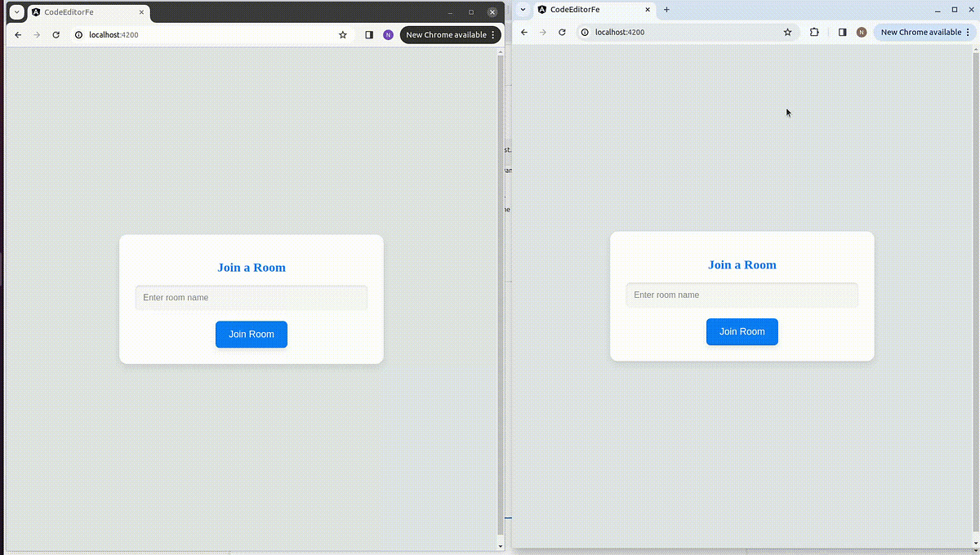Screen dimensions: 980x555
Task: Open site information for localhost in the right window
Action: coord(583,32)
